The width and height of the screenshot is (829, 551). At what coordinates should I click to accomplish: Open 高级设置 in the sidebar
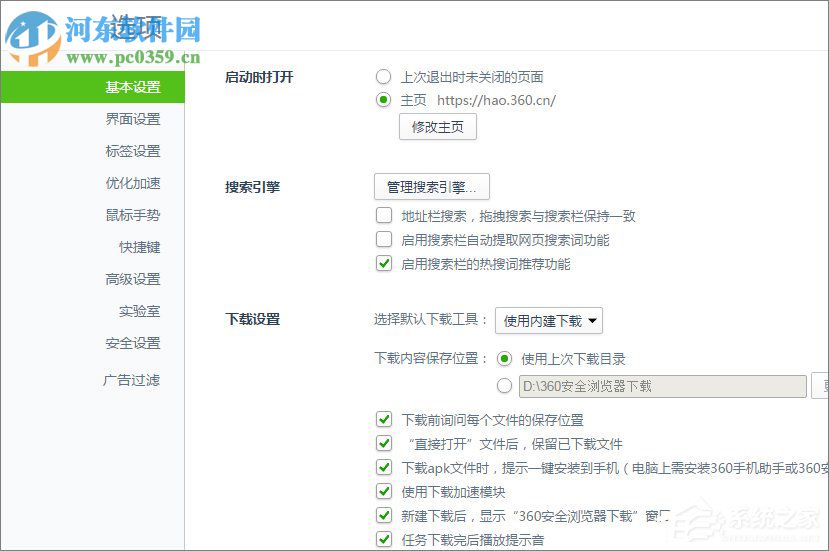click(x=133, y=279)
